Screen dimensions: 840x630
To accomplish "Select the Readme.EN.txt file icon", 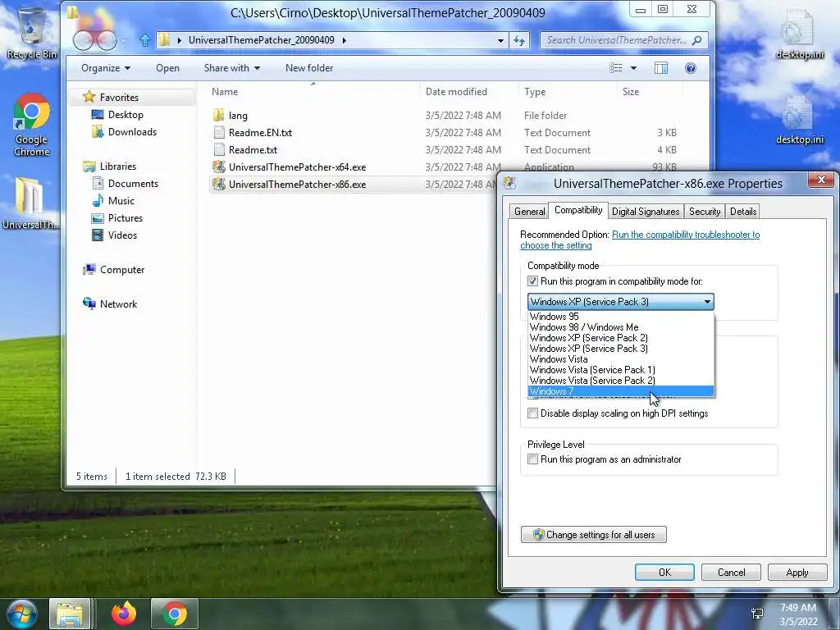I will pos(218,132).
